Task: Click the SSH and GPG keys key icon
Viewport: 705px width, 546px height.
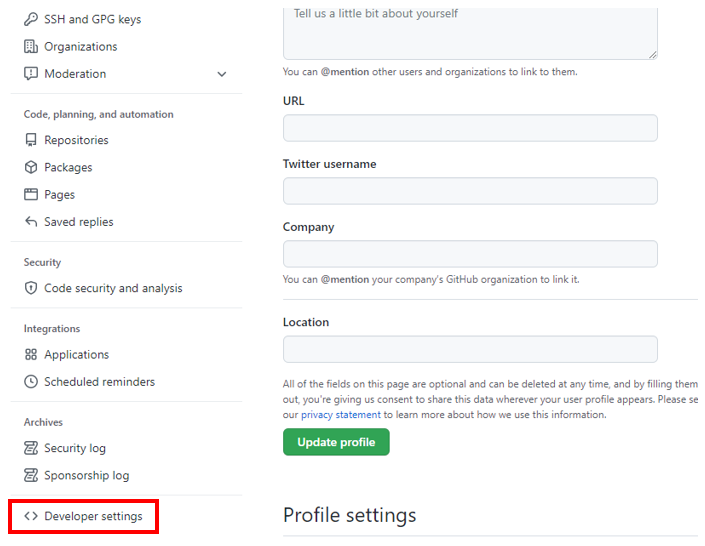Action: coord(31,19)
